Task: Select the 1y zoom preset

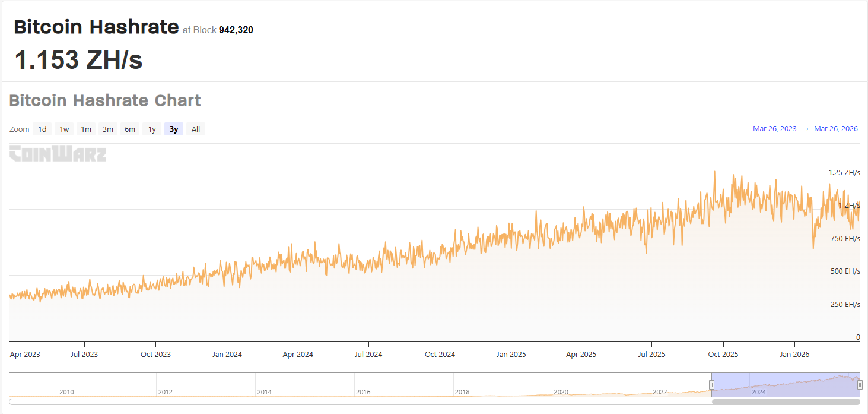Action: pos(152,129)
